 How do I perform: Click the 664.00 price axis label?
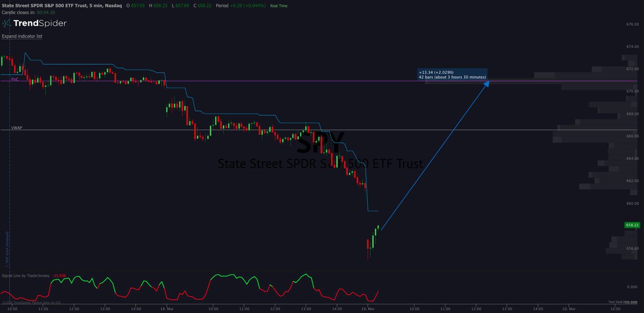pyautogui.click(x=632, y=159)
